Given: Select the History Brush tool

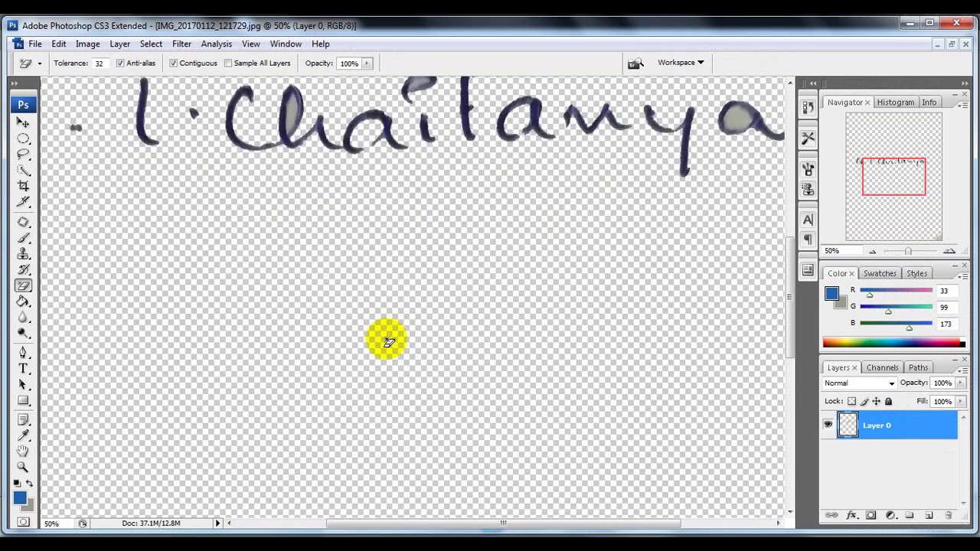Looking at the screenshot, I should (23, 269).
